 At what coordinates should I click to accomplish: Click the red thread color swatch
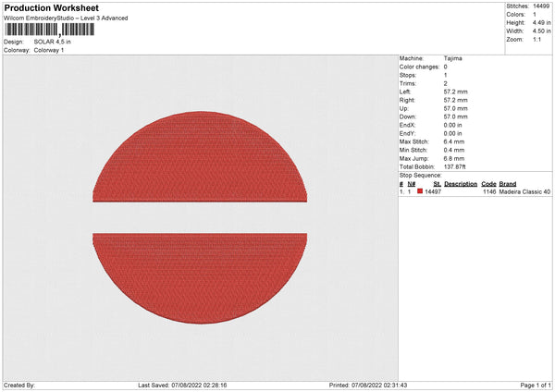click(x=420, y=191)
